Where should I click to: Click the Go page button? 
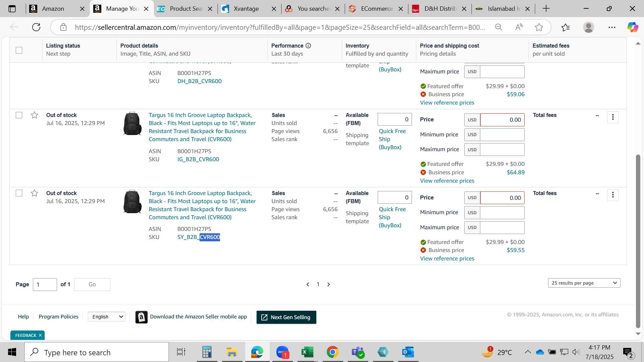[x=92, y=285]
